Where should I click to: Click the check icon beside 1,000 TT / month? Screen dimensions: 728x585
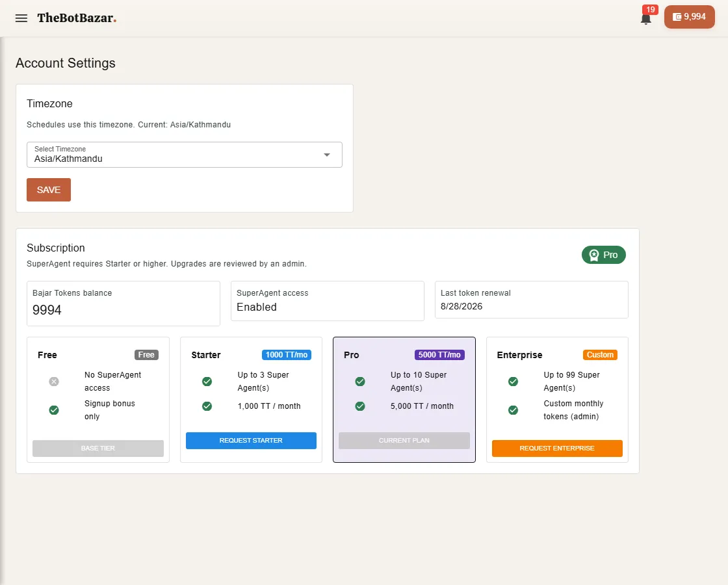[x=207, y=406]
